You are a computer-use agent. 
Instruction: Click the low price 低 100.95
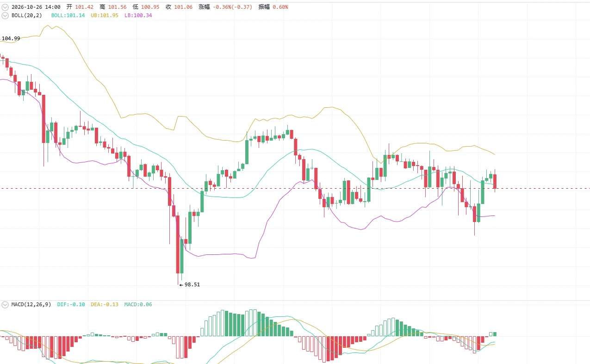pos(146,7)
